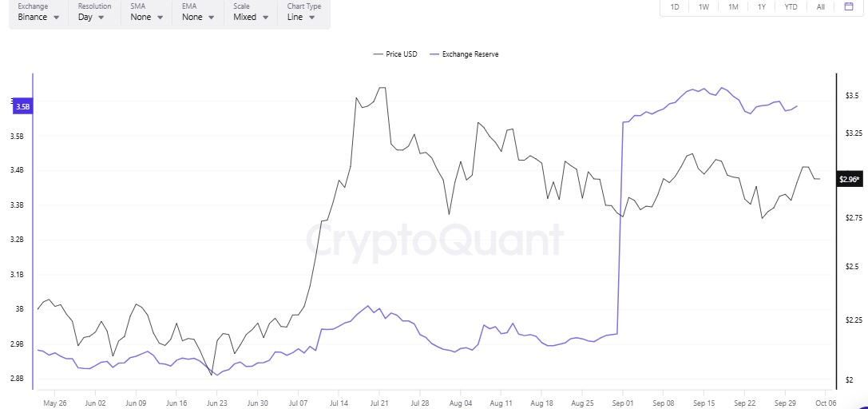Screen dimensions: 868x409
Task: Select the 1D time range
Action: tap(675, 7)
